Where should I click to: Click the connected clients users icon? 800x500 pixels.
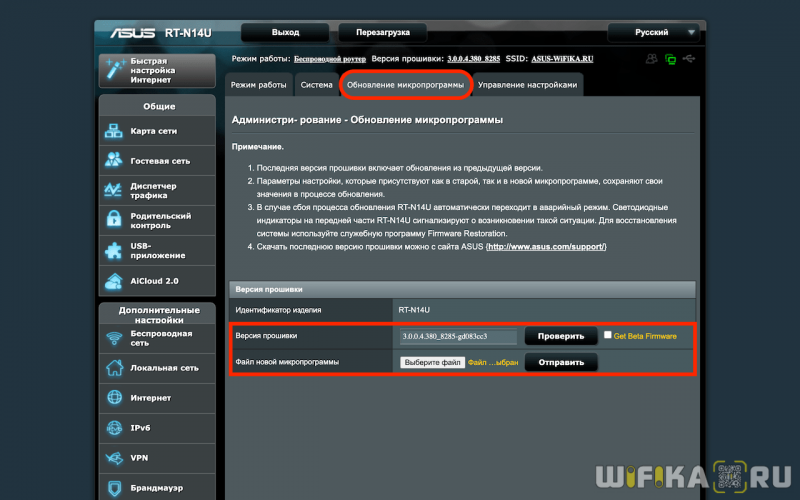tap(652, 59)
